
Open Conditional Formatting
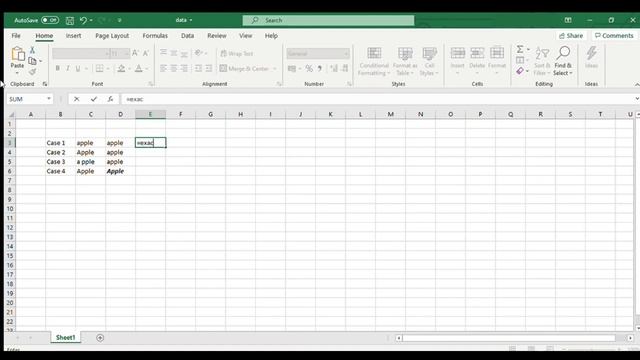(374, 61)
